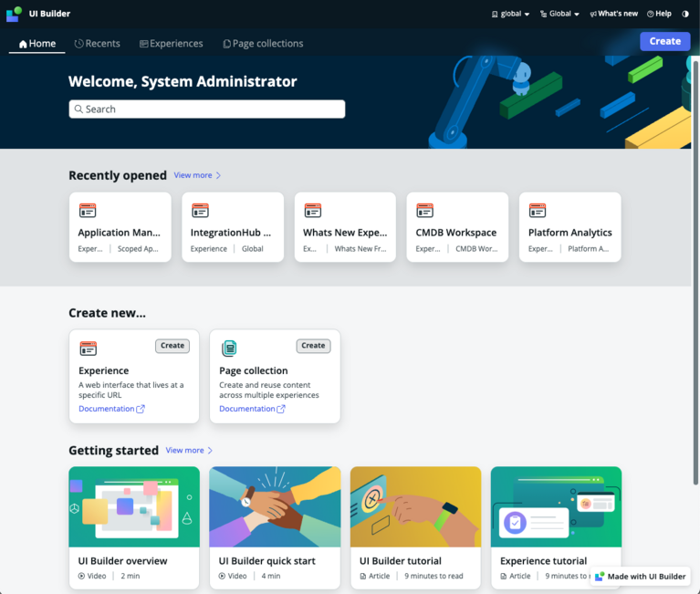Click the magnifier icon in Search
The image size is (700, 594).
(x=78, y=109)
